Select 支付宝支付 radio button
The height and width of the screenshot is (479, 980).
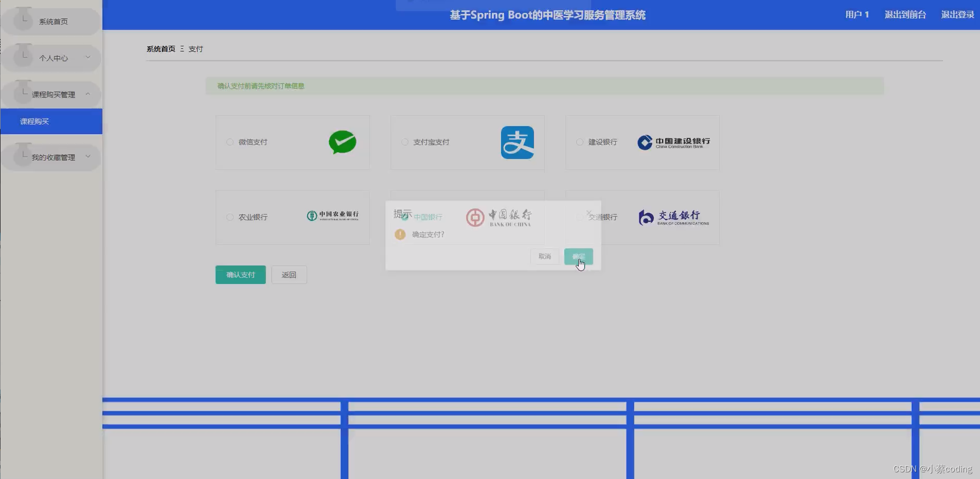click(x=405, y=142)
